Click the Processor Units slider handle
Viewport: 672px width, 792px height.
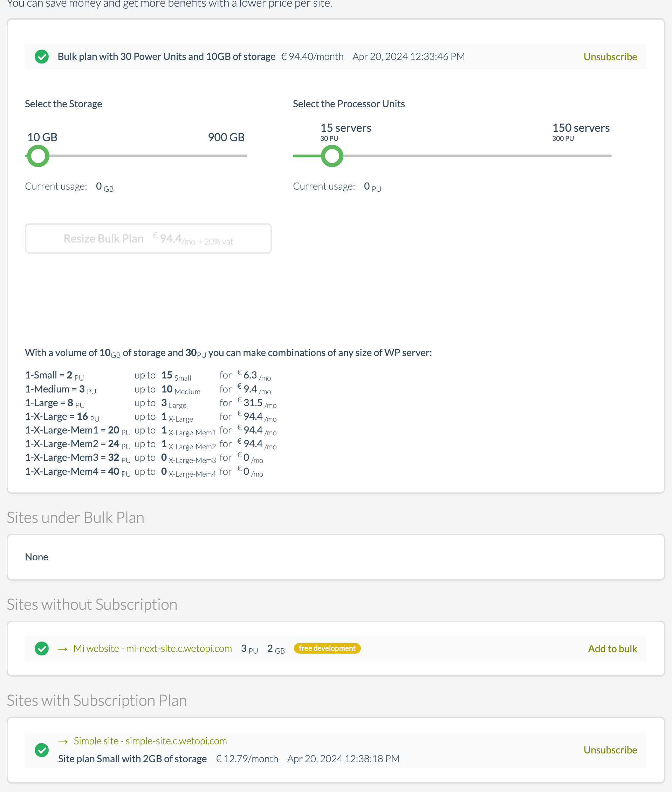coord(332,156)
